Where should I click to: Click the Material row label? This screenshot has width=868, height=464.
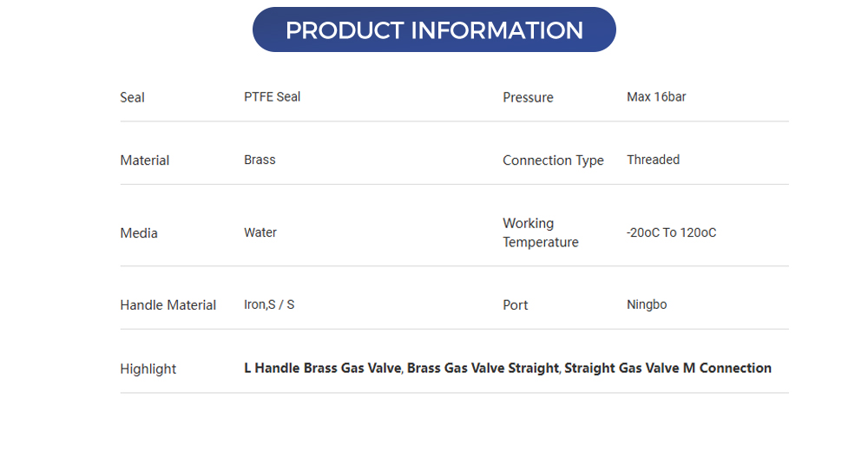145,160
